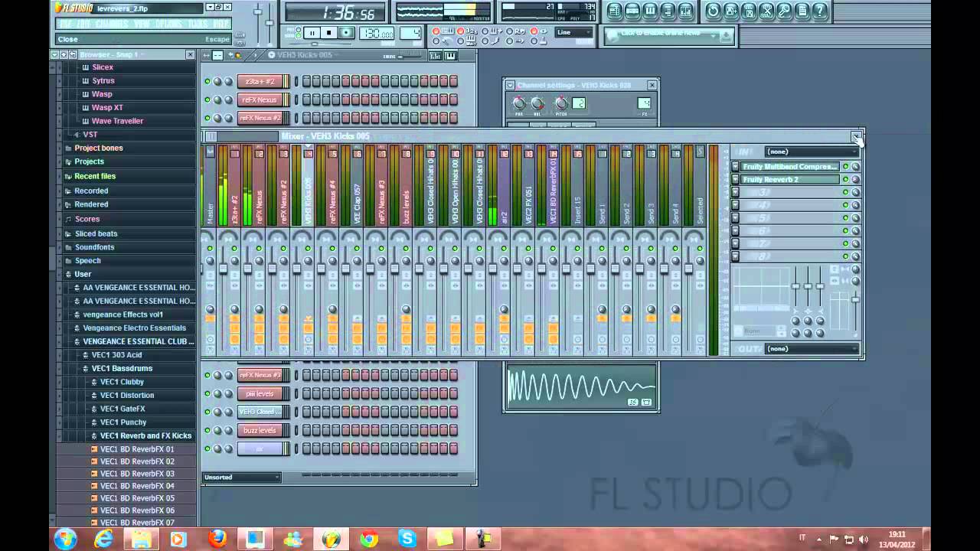Image resolution: width=980 pixels, height=551 pixels.
Task: Open the step sequencer view from the top toolbar
Action: 632,11
